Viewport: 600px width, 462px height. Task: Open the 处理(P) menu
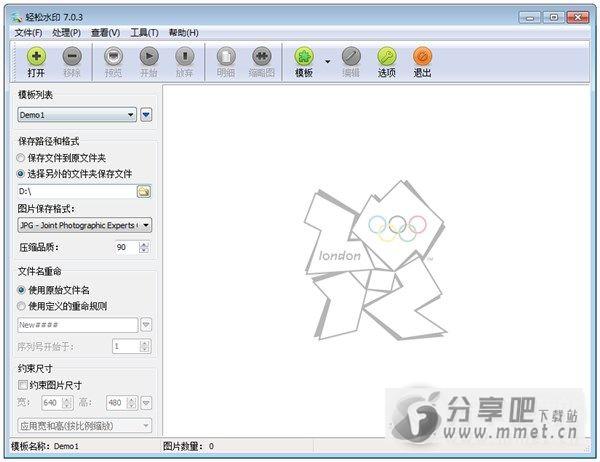(67, 33)
